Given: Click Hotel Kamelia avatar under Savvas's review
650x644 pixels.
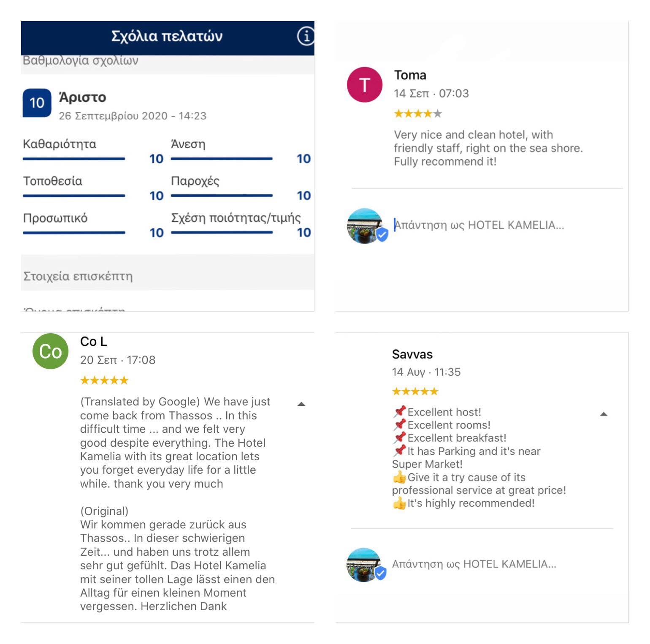Looking at the screenshot, I should pyautogui.click(x=365, y=565).
